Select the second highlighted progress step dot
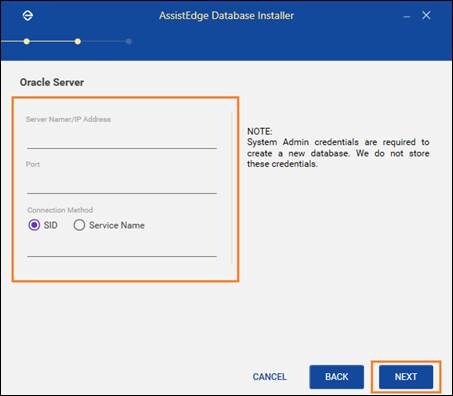This screenshot has width=453, height=396. 78,41
